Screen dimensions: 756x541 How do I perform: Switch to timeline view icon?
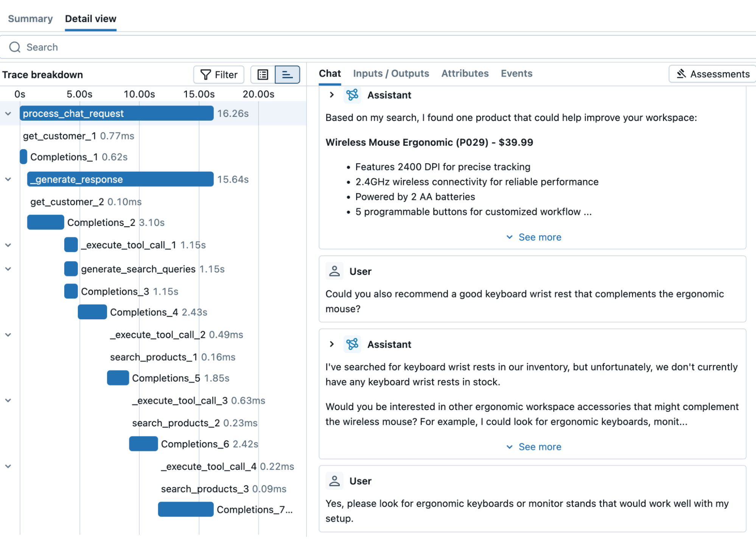(x=287, y=75)
